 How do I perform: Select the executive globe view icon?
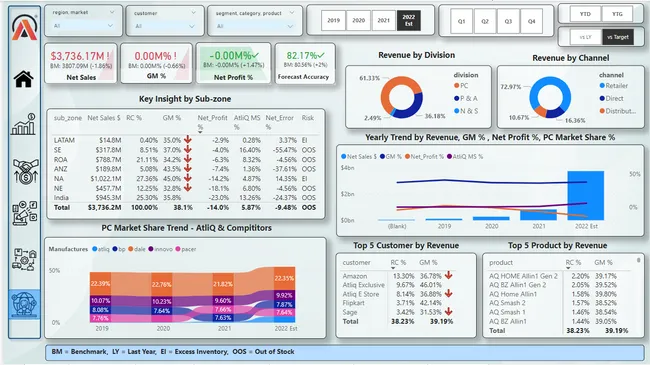click(x=24, y=304)
